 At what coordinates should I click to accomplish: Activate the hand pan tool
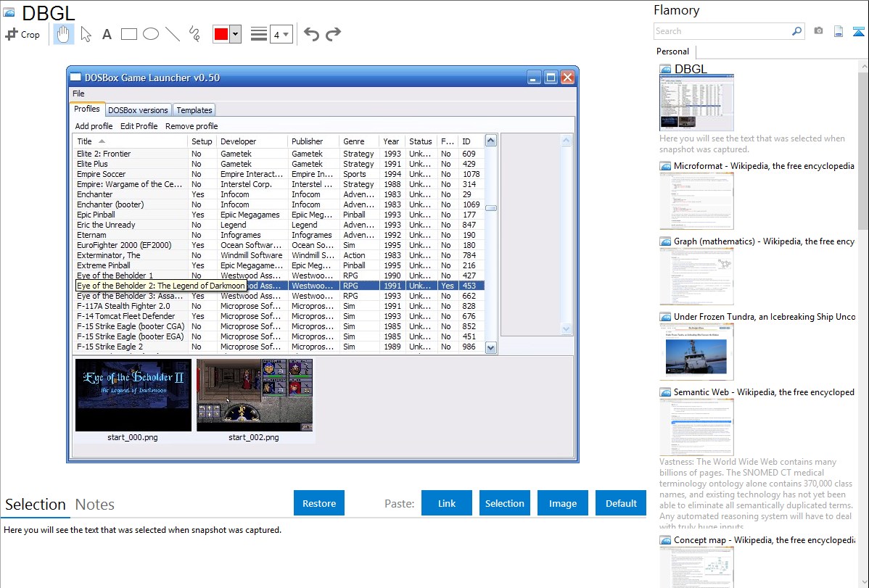tap(63, 34)
